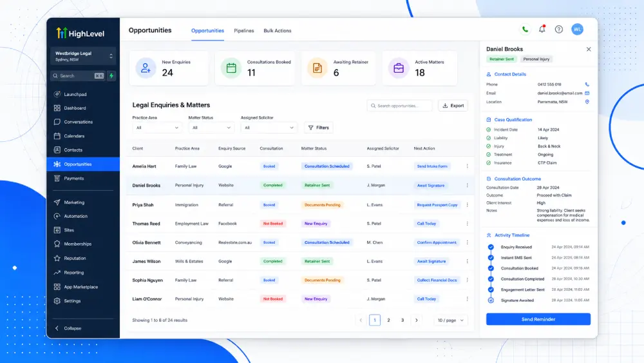644x363 pixels.
Task: Click the location pin icon beside Parramatta
Action: pos(587,102)
